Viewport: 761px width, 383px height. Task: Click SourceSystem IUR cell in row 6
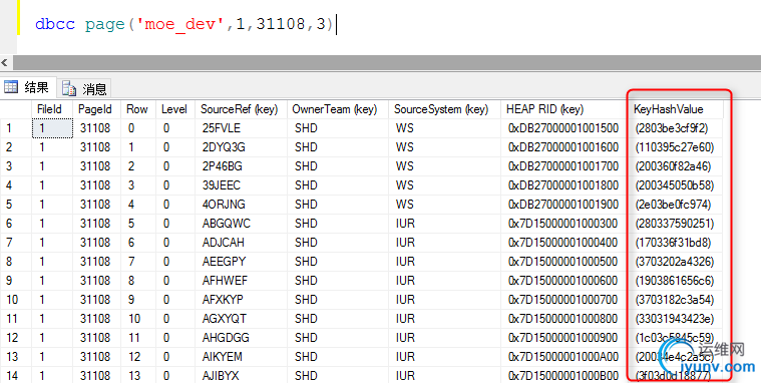click(x=444, y=223)
